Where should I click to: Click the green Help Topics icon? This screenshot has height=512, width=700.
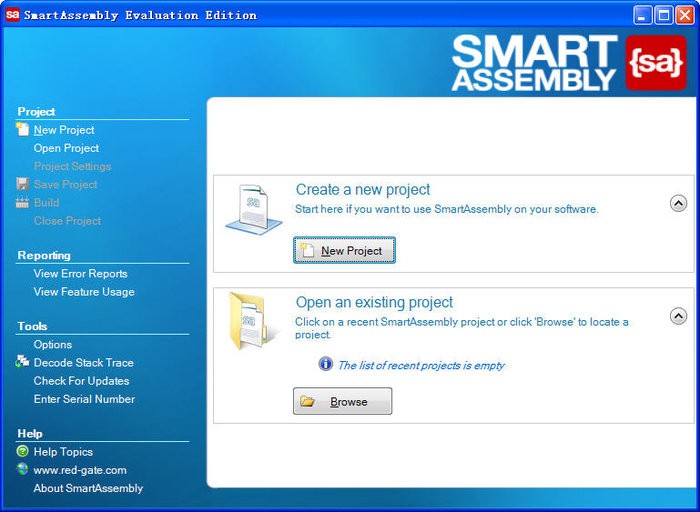pos(23,452)
